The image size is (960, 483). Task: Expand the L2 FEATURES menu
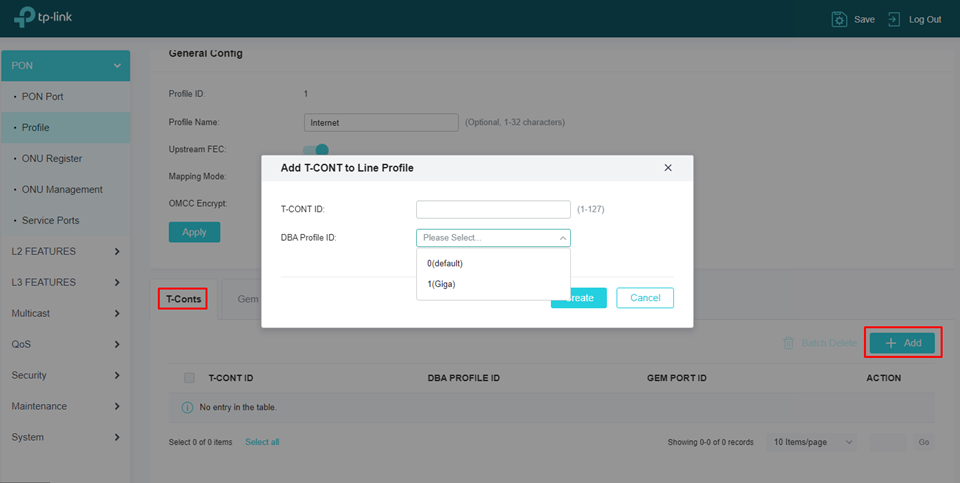[65, 251]
